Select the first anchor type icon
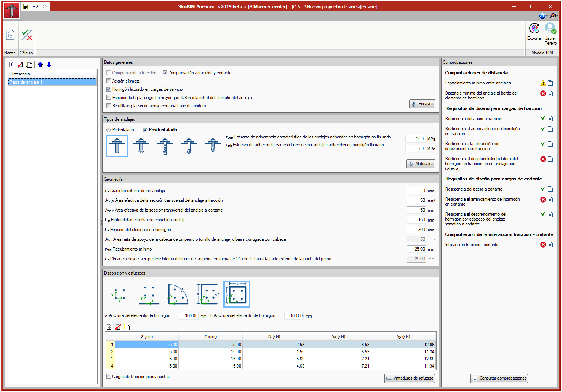This screenshot has height=392, width=562. (117, 146)
